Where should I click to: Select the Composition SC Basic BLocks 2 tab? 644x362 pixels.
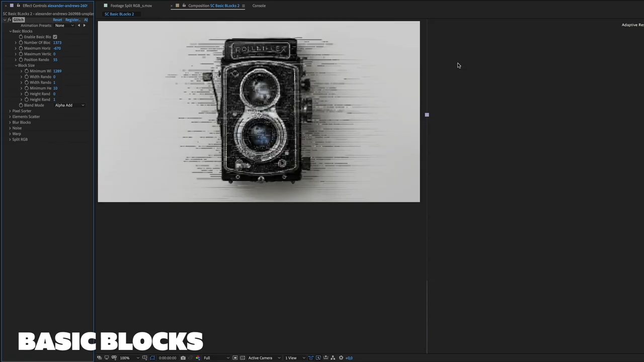214,6
